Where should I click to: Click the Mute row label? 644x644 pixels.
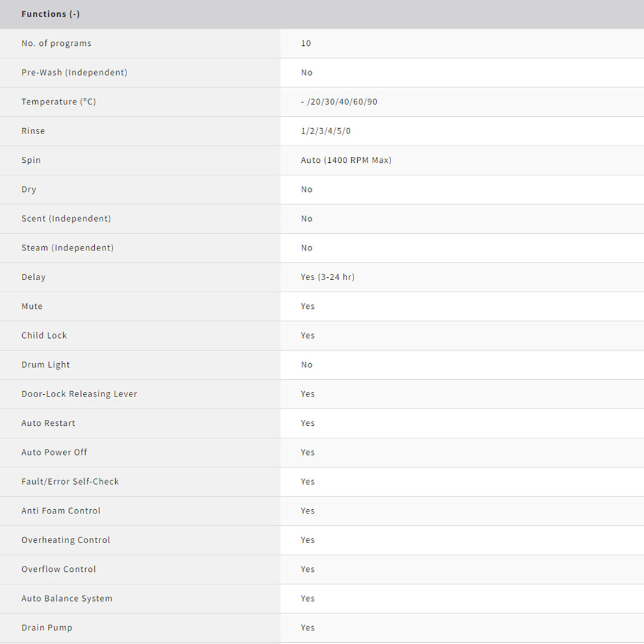[32, 306]
